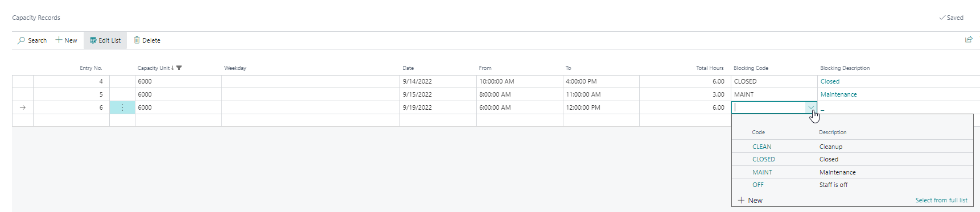Select MAINT from the dropdown list
The width and height of the screenshot is (980, 212).
click(762, 172)
